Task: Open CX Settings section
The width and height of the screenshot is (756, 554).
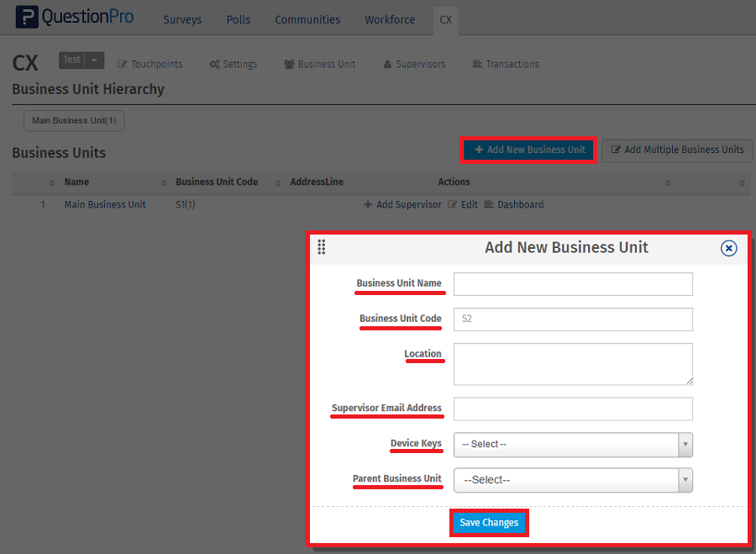Action: click(x=234, y=64)
